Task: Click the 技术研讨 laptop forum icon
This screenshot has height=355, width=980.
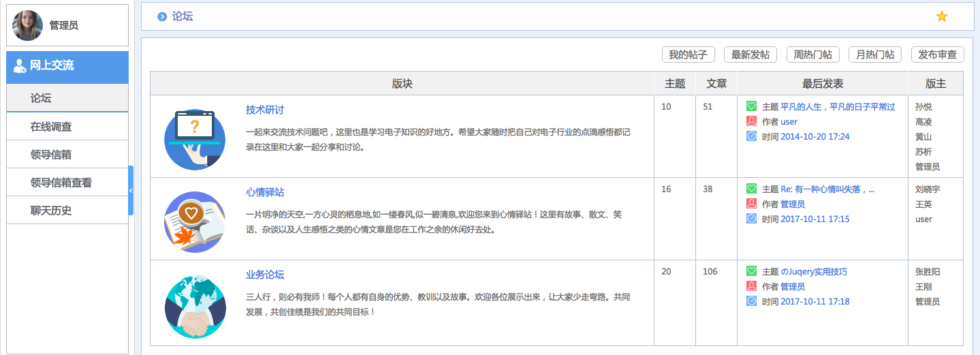Action: click(194, 139)
